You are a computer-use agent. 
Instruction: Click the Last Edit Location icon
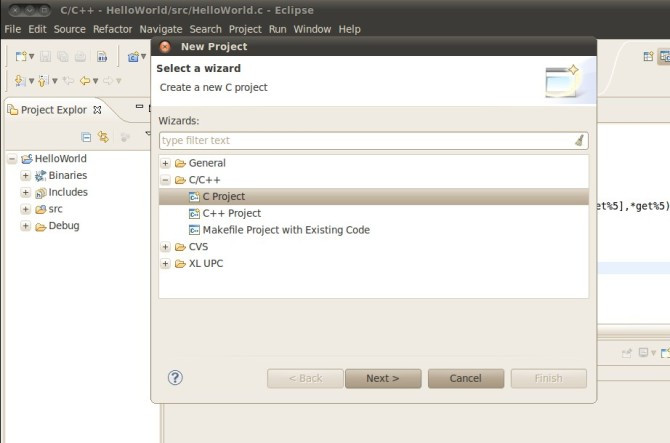[68, 80]
